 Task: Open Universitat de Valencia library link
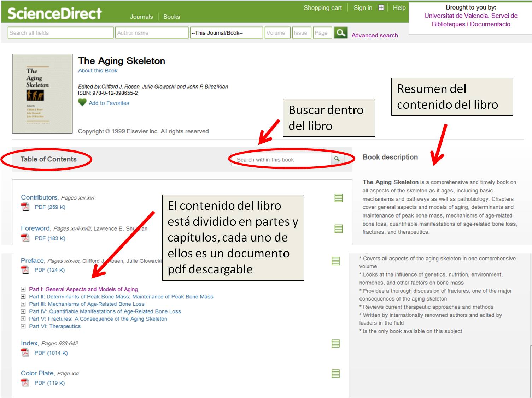point(471,20)
